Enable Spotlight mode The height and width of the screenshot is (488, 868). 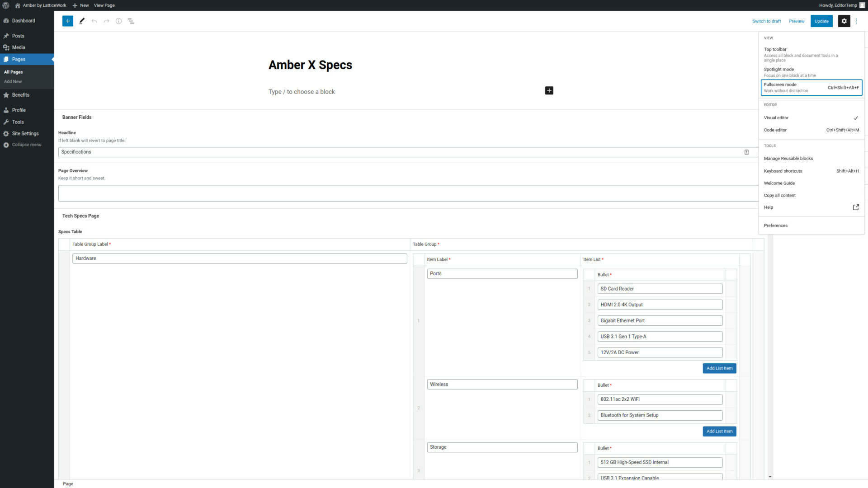pyautogui.click(x=811, y=72)
